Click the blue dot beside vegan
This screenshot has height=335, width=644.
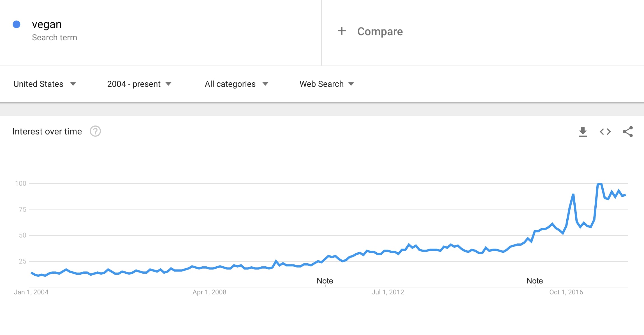tap(17, 24)
